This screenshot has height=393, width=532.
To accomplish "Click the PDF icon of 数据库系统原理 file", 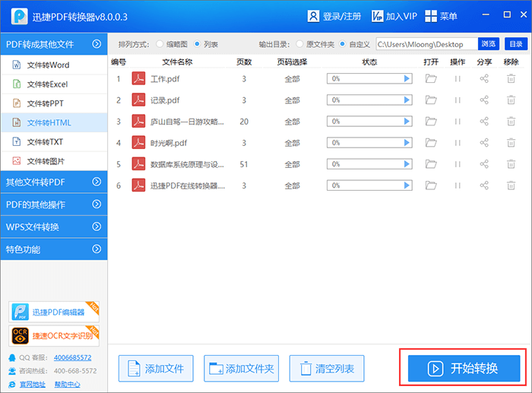I will coord(138,164).
